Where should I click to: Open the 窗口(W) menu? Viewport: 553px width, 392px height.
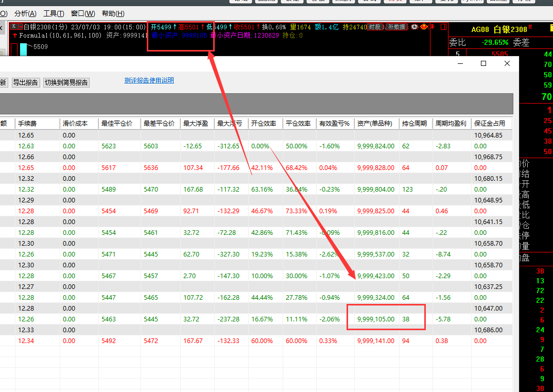(83, 14)
